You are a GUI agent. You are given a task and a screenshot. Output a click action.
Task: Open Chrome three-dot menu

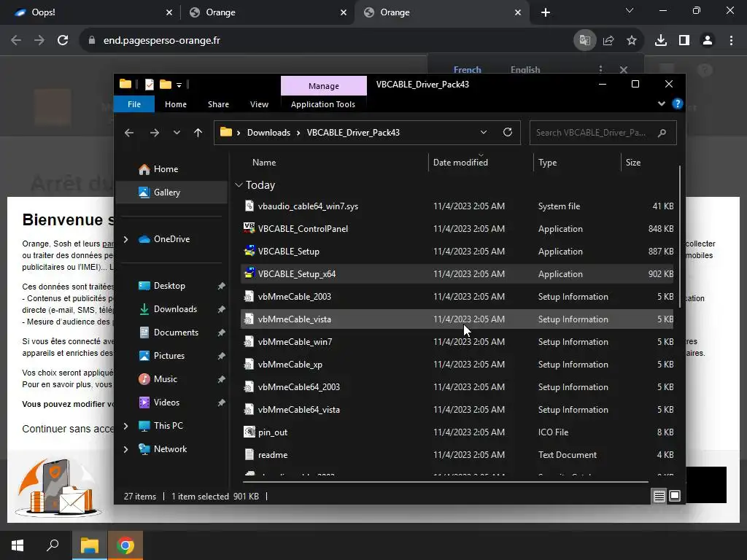tap(731, 41)
